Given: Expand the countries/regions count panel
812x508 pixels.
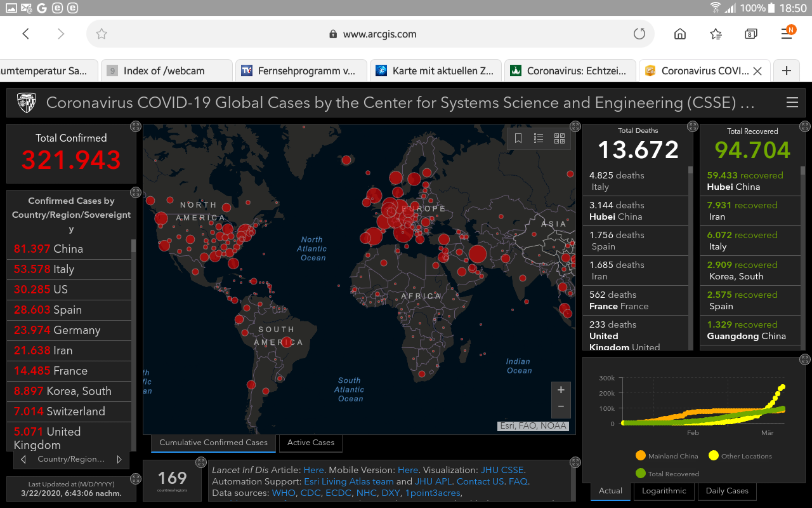Looking at the screenshot, I should click(201, 462).
